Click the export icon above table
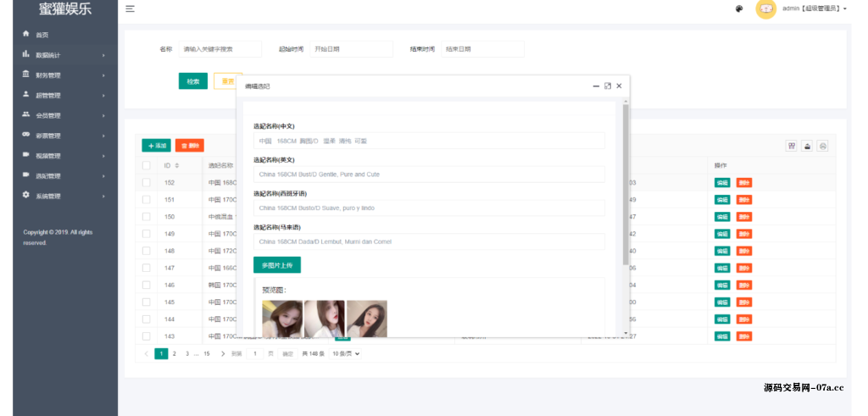Viewport: 868px width, 416px height. 807,146
